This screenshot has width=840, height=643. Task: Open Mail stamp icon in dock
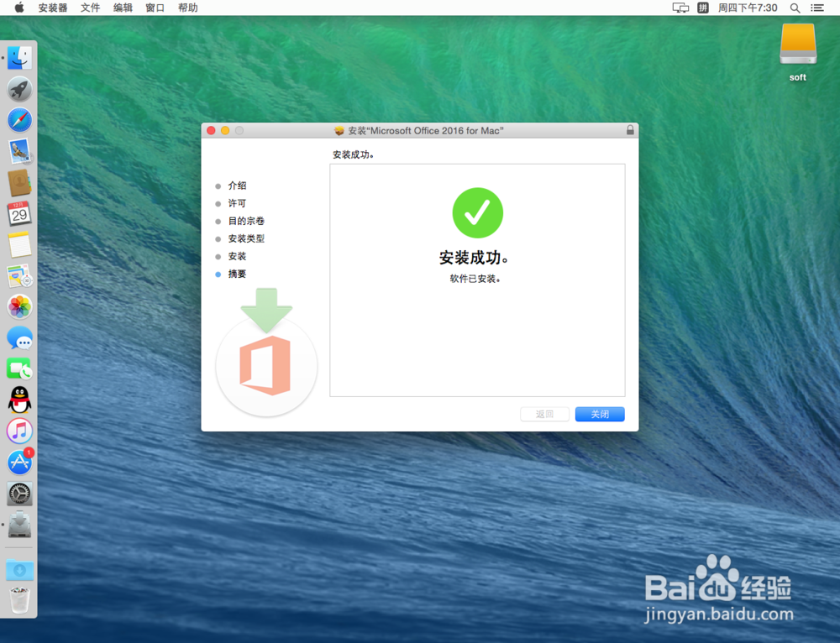[x=20, y=151]
